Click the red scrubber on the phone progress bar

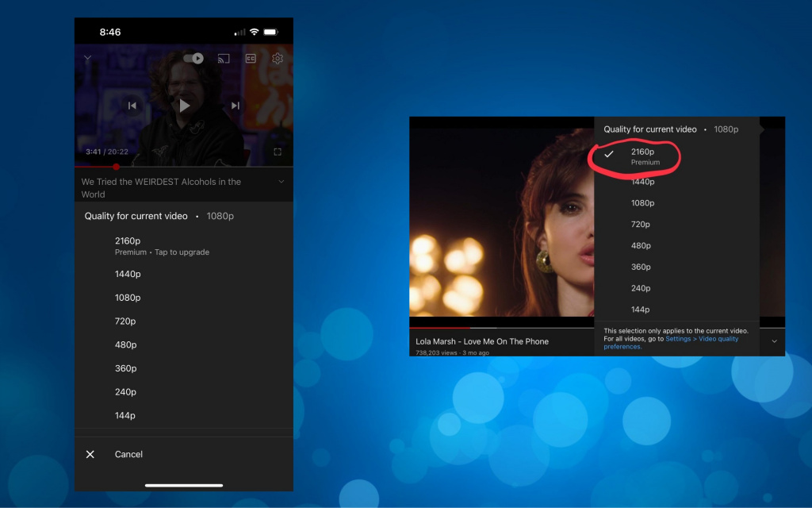click(x=116, y=167)
